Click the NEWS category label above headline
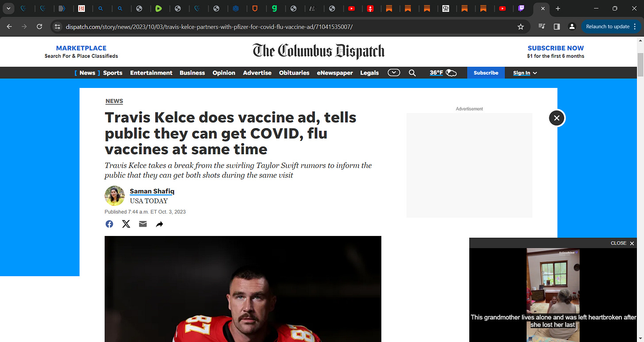Viewport: 644px width, 342px height. pyautogui.click(x=114, y=101)
